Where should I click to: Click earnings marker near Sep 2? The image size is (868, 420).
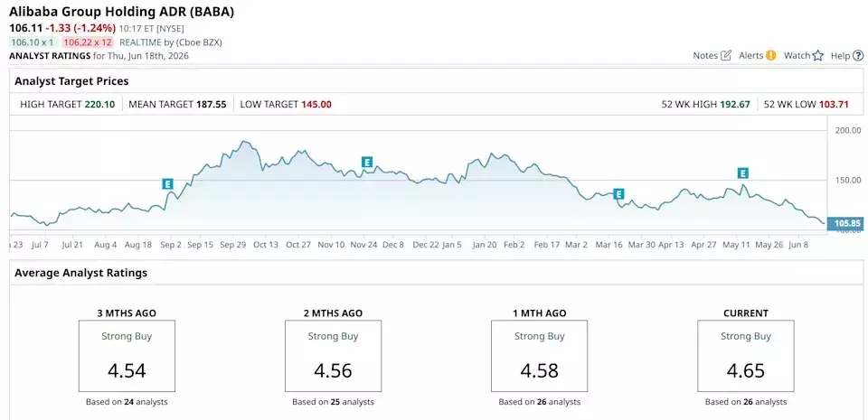click(168, 184)
